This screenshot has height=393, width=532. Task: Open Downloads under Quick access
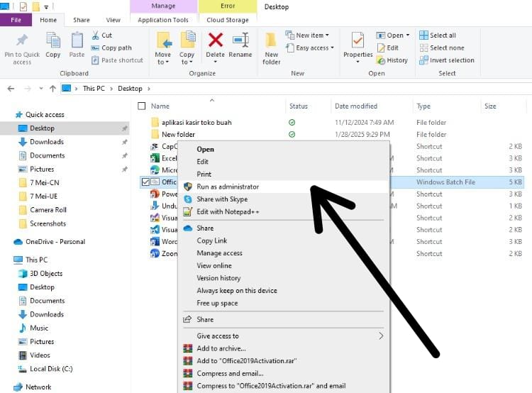[47, 142]
